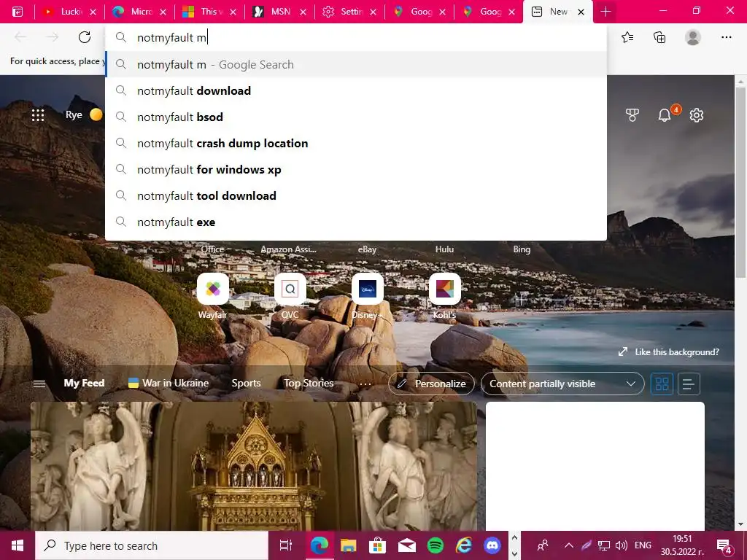This screenshot has width=747, height=560.
Task: Open the Favorites star menu
Action: (627, 37)
